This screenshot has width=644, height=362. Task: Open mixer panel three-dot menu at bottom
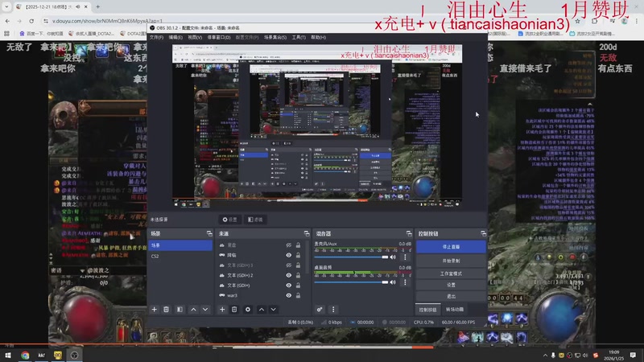point(333,310)
